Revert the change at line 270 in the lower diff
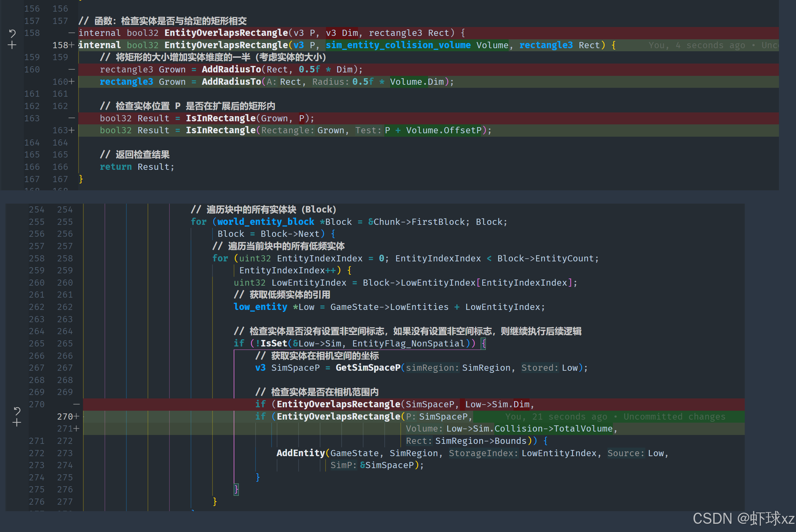Viewport: 796px width, 532px height. point(17,411)
